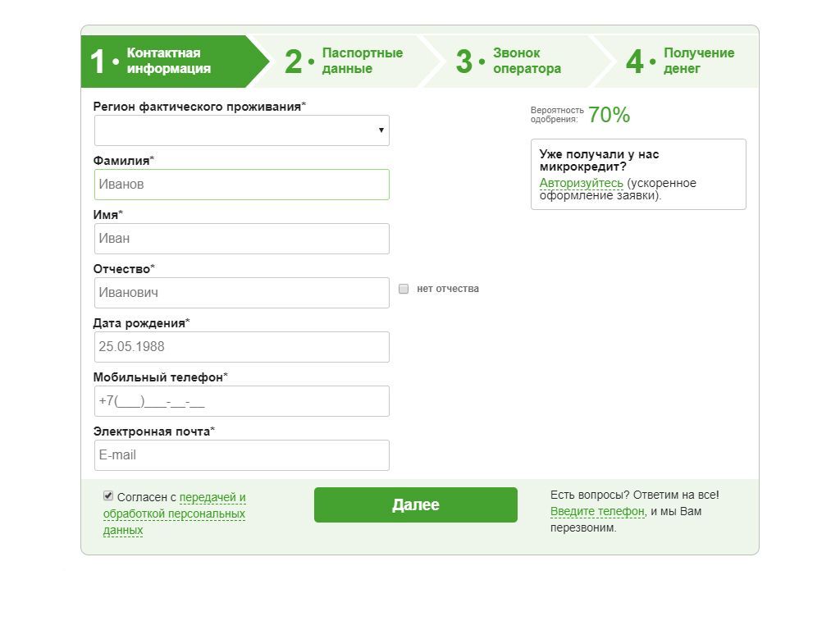The height and width of the screenshot is (630, 840).
Task: Focus the Имя input field
Action: (242, 239)
